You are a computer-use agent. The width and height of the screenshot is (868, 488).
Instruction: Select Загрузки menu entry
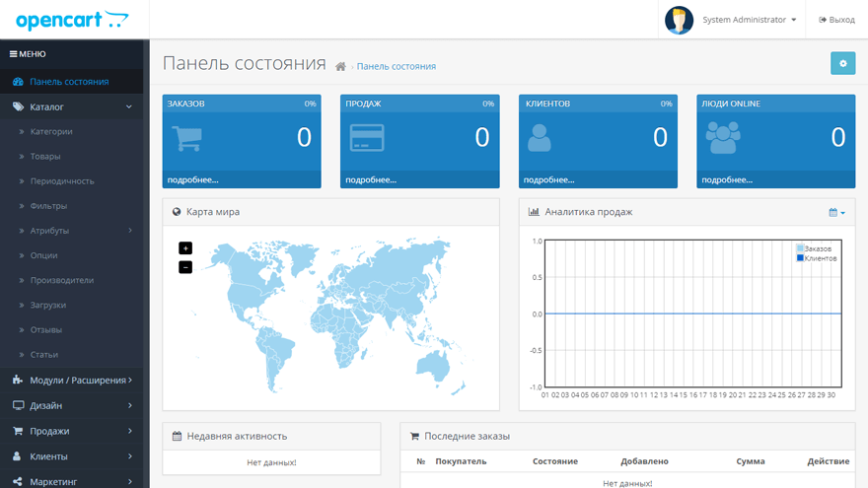pos(48,306)
